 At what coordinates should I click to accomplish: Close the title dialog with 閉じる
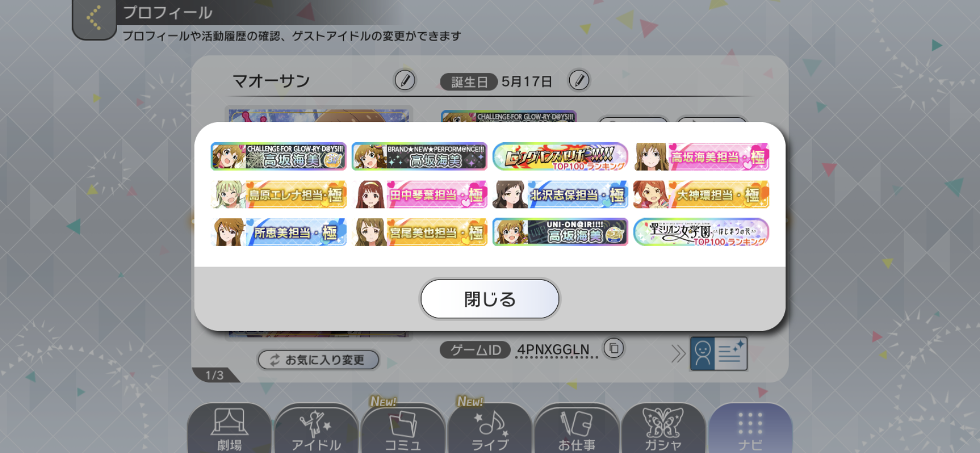(489, 299)
